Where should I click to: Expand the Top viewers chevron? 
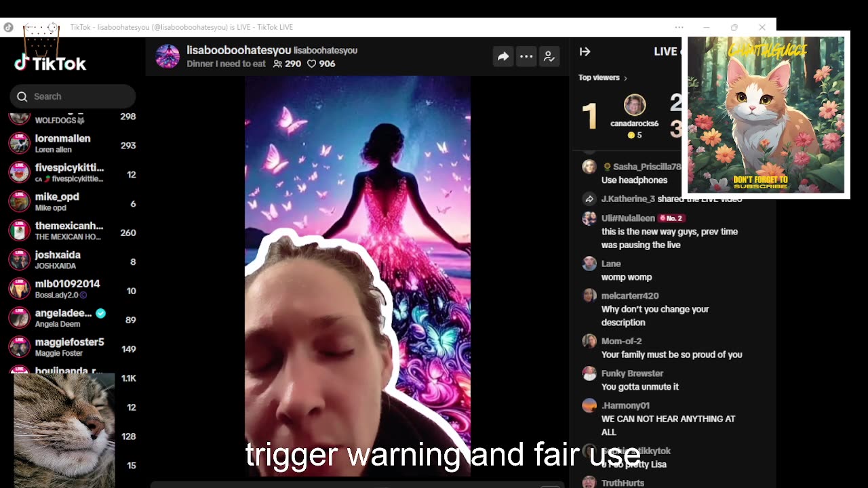(625, 78)
